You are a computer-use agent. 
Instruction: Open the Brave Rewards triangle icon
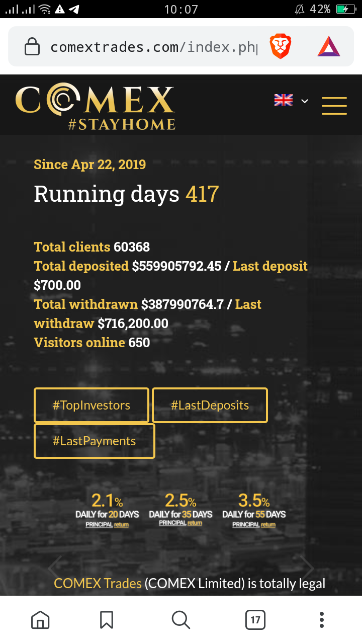tap(329, 47)
